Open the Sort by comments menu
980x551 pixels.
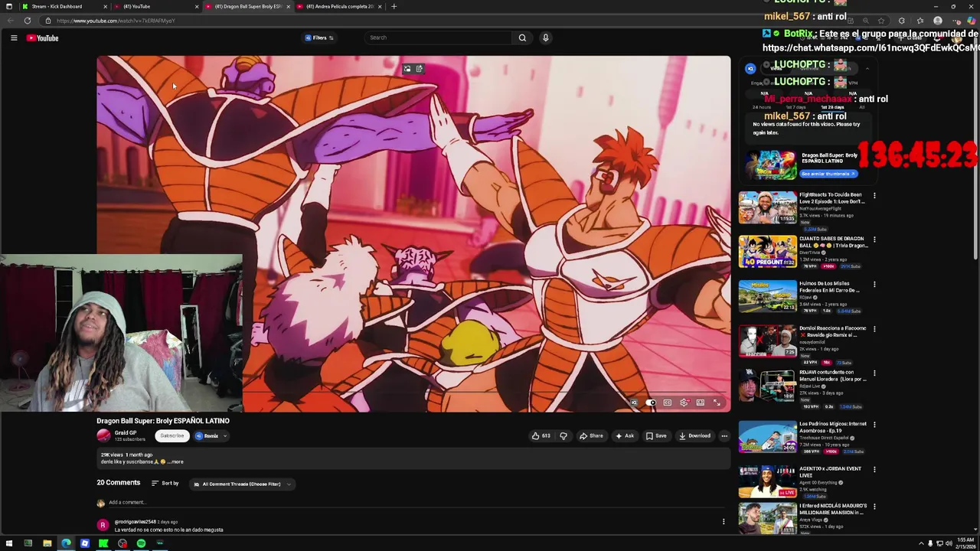tap(165, 484)
